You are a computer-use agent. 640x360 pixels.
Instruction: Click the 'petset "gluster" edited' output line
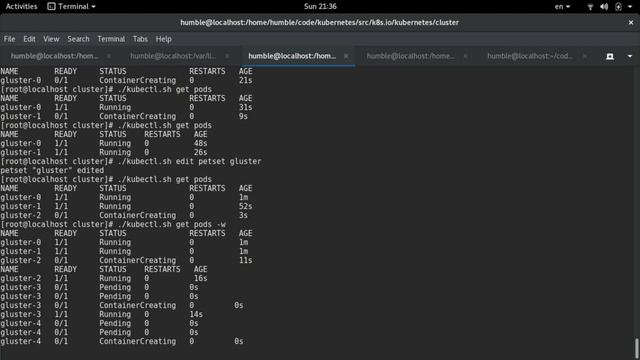pyautogui.click(x=52, y=170)
